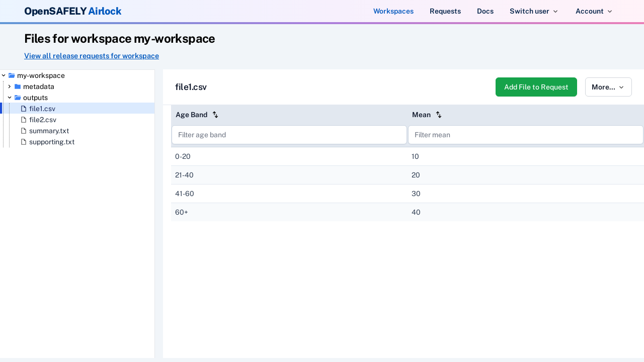Switch to the Requests page
The image size is (644, 362).
(445, 11)
